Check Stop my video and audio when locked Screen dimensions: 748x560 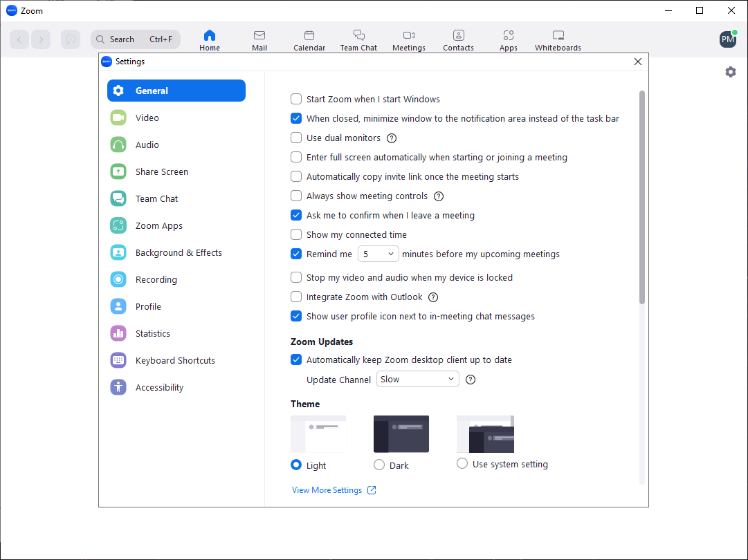pyautogui.click(x=296, y=278)
